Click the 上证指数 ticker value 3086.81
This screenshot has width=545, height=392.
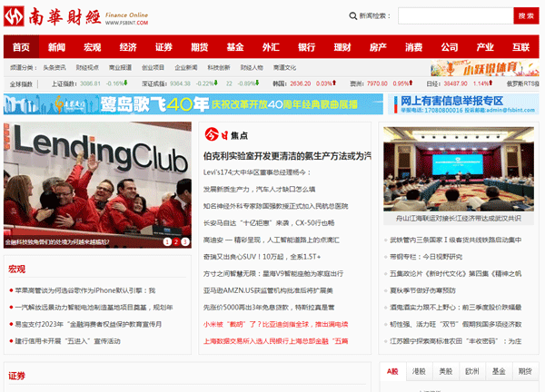coord(90,83)
